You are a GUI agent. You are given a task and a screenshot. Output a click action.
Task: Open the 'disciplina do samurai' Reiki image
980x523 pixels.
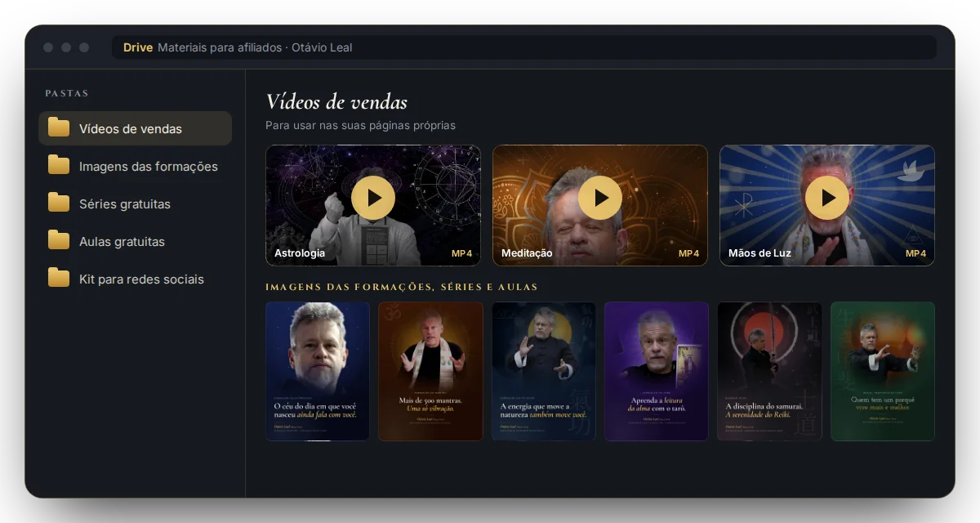pyautogui.click(x=769, y=372)
